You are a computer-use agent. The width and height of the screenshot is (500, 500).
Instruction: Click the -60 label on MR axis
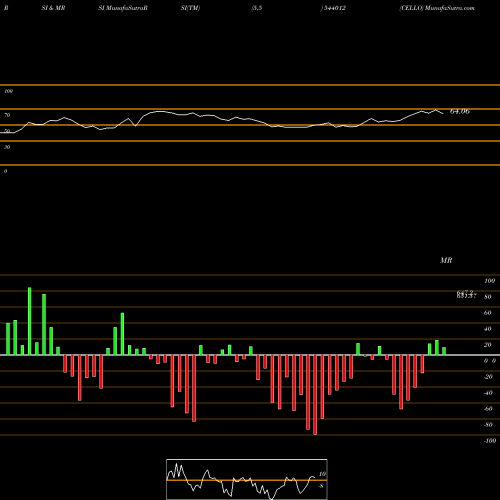coord(488,409)
